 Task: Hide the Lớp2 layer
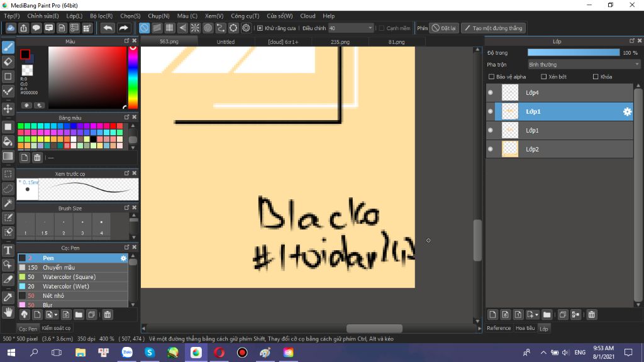[491, 149]
